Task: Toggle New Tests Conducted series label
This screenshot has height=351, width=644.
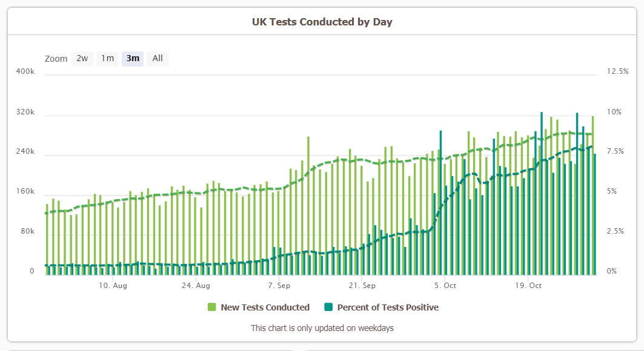Action: coord(265,307)
